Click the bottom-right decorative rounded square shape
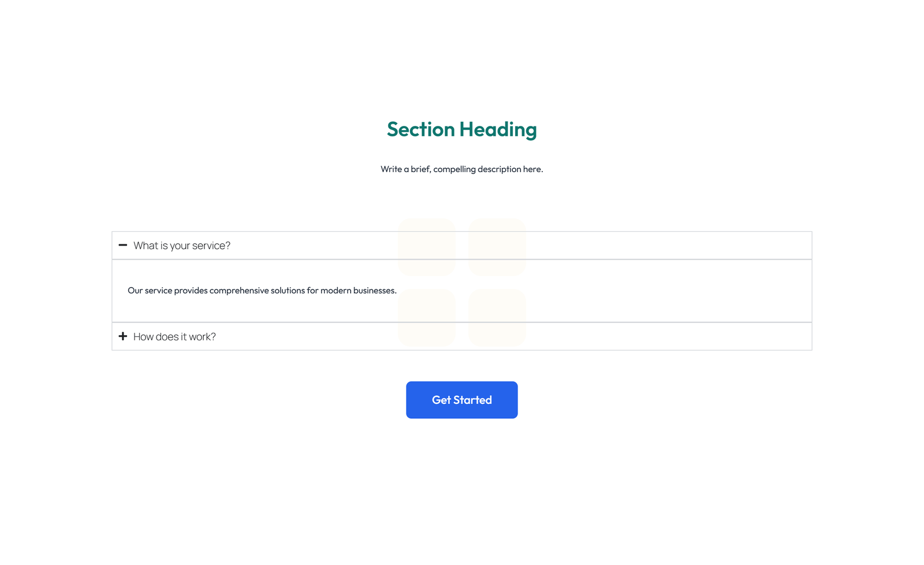This screenshot has height=565, width=924. tap(497, 317)
